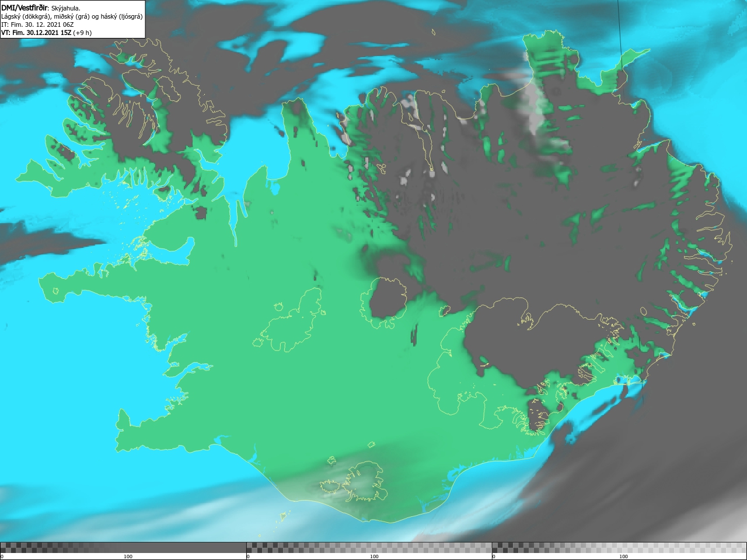Click the 'Lágský (dökkgrá), miðský (grá) og háský' legend line

click(x=72, y=16)
